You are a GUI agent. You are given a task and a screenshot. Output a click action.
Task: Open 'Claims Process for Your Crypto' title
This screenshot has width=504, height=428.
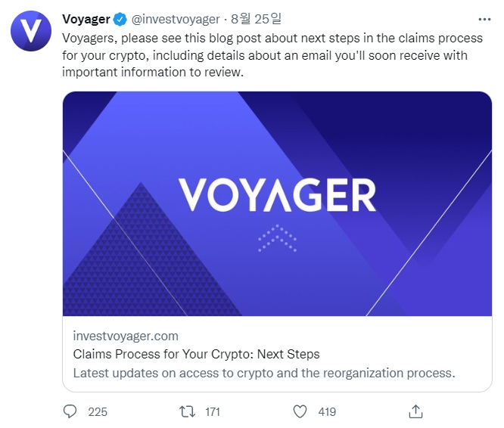[x=196, y=354]
